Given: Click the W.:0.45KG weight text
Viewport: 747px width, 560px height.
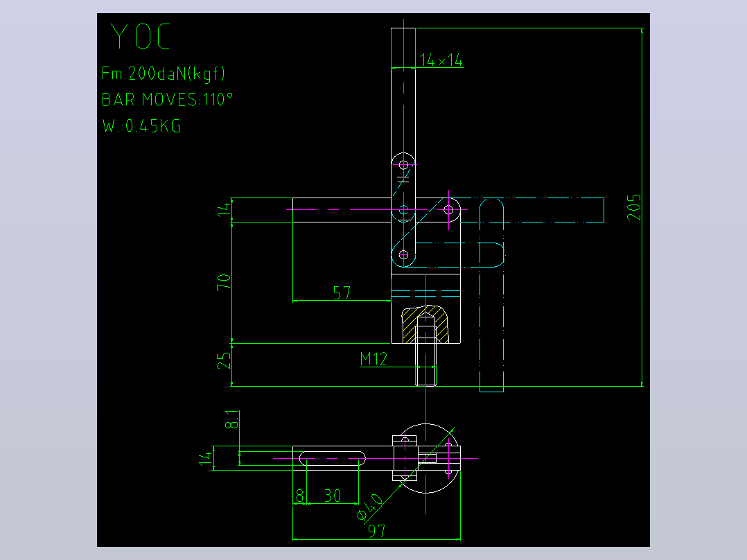Looking at the screenshot, I should tap(141, 126).
